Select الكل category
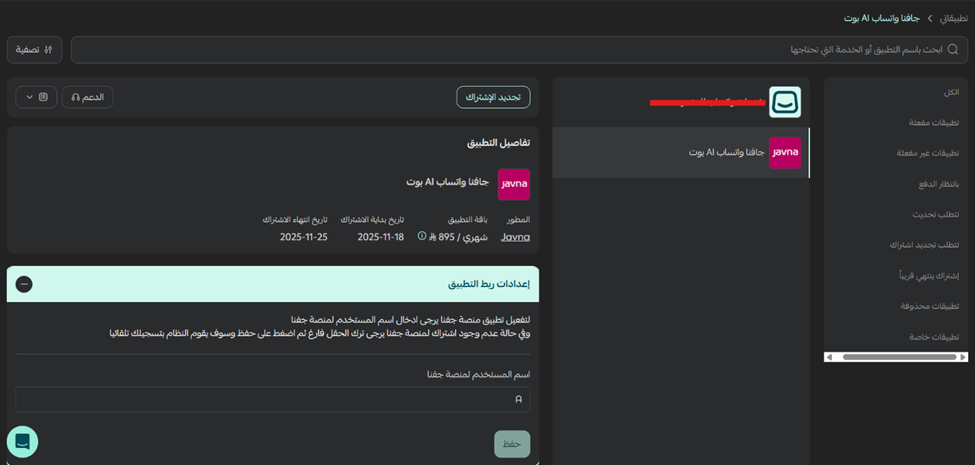The image size is (975, 465). tap(951, 92)
